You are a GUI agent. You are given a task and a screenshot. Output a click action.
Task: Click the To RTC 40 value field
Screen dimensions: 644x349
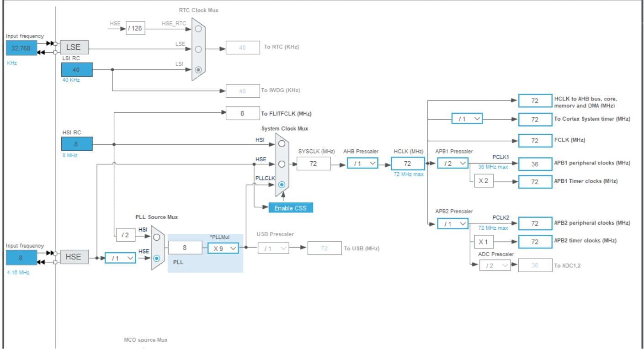click(x=243, y=48)
